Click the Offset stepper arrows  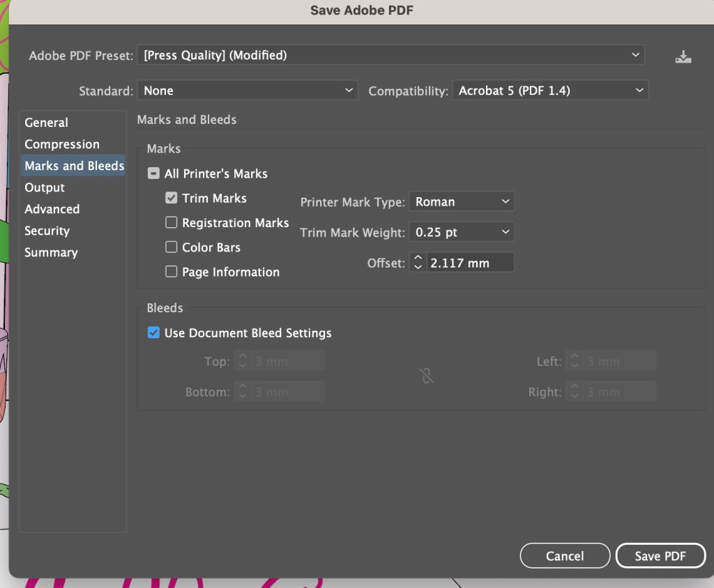pos(418,263)
